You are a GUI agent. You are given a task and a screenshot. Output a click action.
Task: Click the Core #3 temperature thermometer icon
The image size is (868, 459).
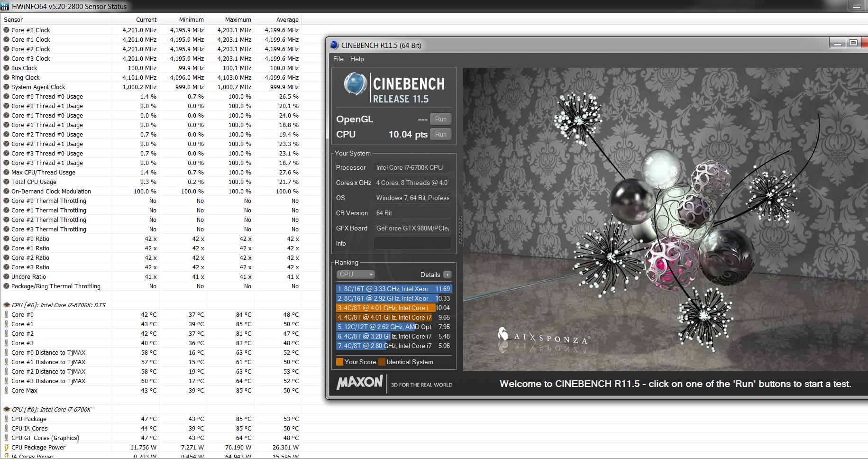click(7, 343)
